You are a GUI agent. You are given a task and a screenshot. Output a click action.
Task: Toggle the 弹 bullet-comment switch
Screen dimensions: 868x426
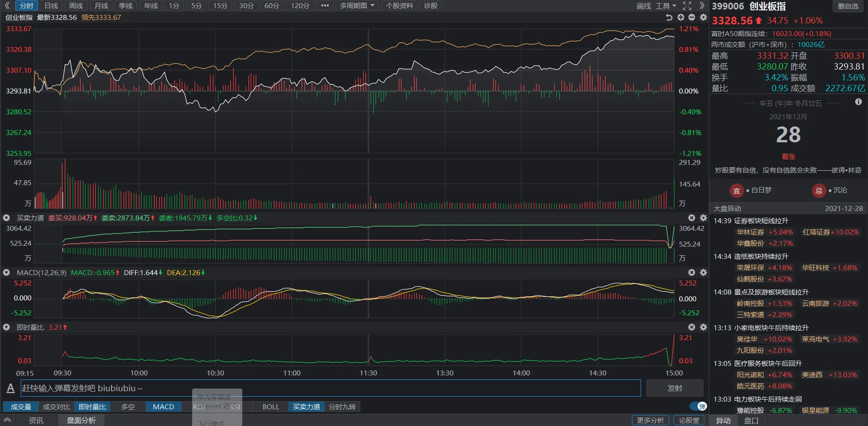[698, 406]
